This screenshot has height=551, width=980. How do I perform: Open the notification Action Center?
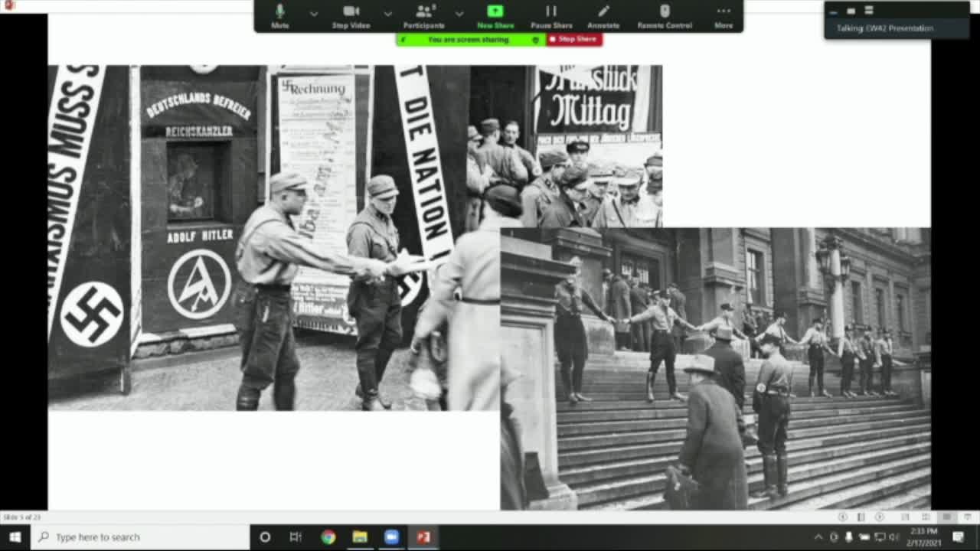(959, 537)
